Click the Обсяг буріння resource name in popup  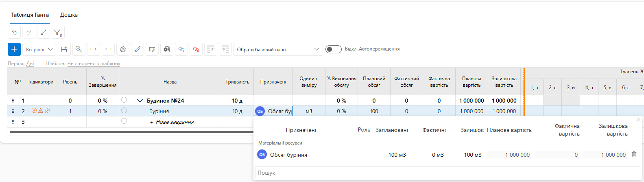tap(288, 155)
